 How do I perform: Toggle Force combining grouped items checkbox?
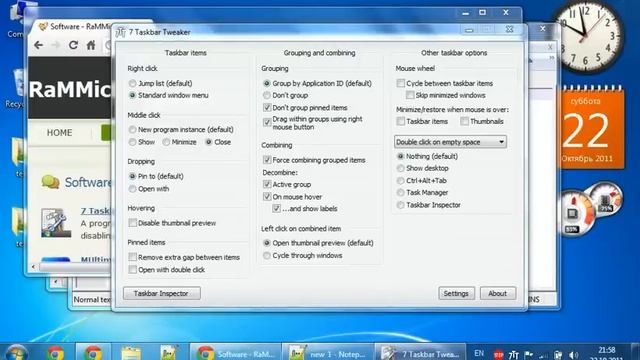click(267, 160)
